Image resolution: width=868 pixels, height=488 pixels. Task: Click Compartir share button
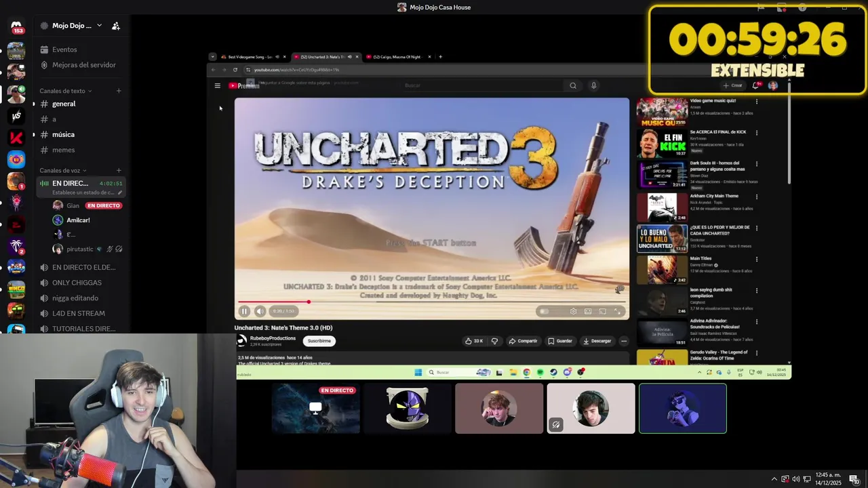523,341
